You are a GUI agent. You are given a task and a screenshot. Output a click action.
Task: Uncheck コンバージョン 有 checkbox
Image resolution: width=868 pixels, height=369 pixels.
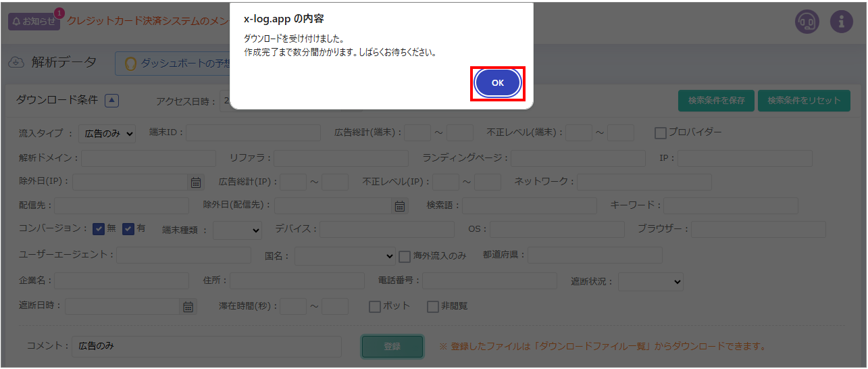tap(128, 229)
